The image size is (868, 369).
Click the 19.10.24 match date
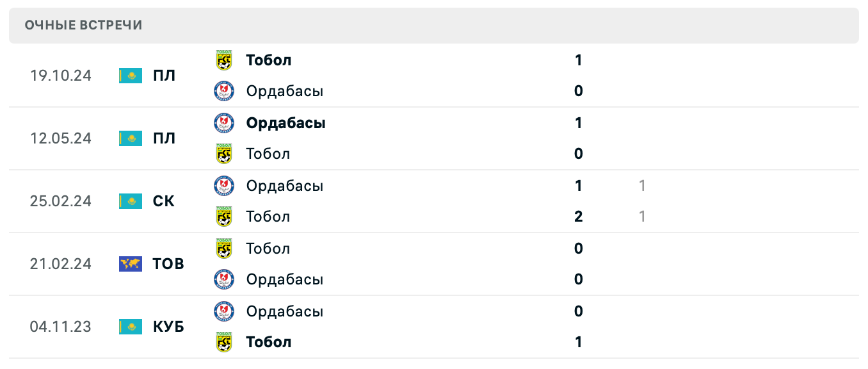(x=61, y=75)
